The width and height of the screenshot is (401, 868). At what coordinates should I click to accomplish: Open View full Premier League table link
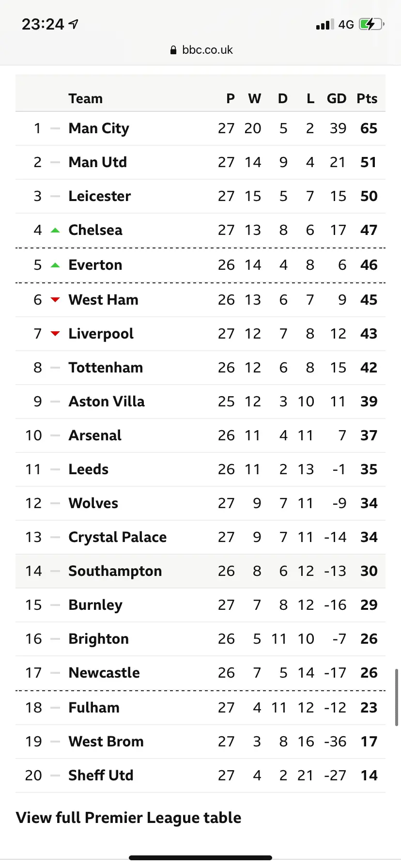[x=128, y=818]
